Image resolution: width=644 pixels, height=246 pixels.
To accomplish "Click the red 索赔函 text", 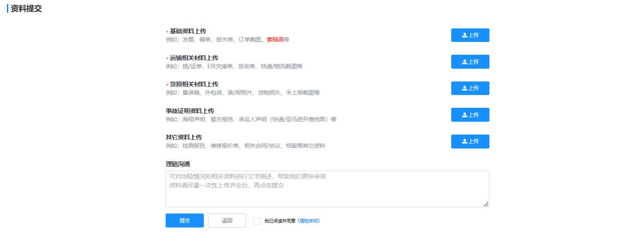I will pos(275,40).
